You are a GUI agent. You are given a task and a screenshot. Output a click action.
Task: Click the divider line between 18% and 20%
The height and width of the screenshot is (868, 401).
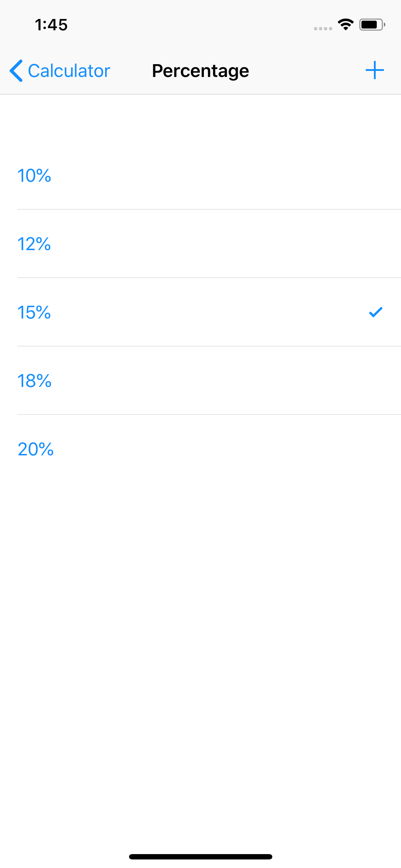click(209, 415)
